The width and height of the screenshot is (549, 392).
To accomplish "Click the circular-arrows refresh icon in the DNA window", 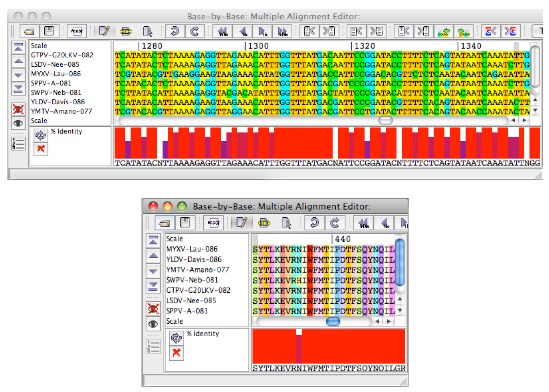I will (41, 135).
